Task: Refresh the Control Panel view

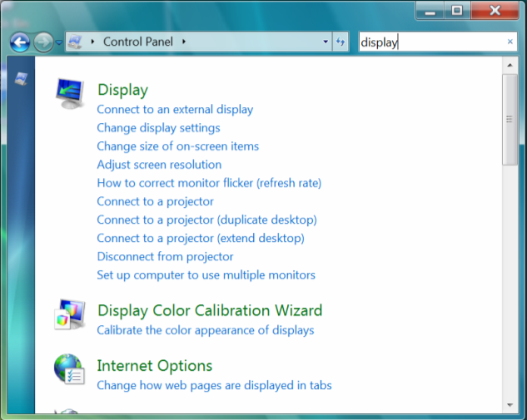Action: [x=341, y=42]
